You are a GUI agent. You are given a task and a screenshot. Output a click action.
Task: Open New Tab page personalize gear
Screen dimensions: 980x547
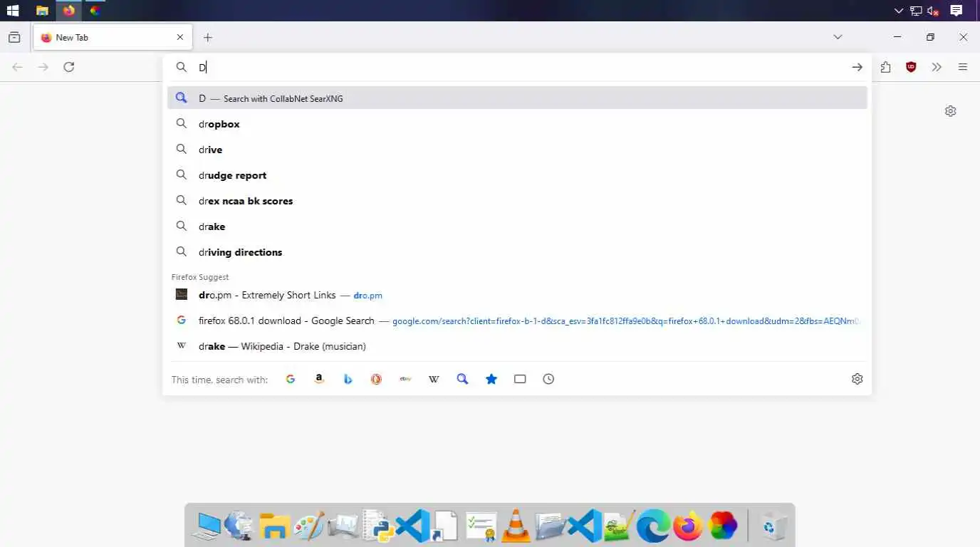tap(950, 111)
